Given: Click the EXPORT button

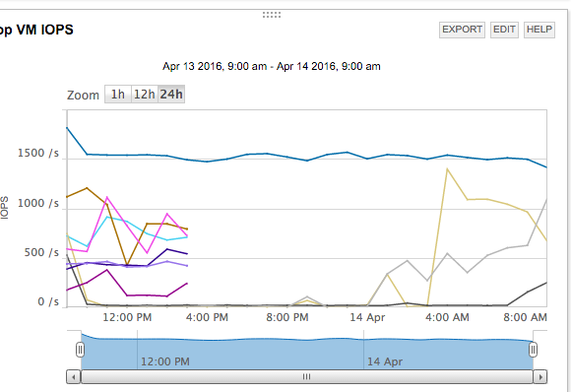Looking at the screenshot, I should [x=462, y=30].
